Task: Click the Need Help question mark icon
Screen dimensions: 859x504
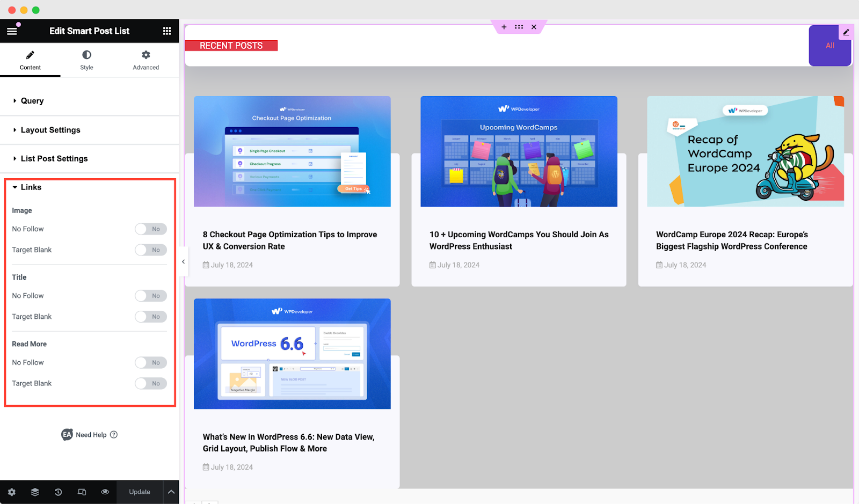Action: [114, 435]
